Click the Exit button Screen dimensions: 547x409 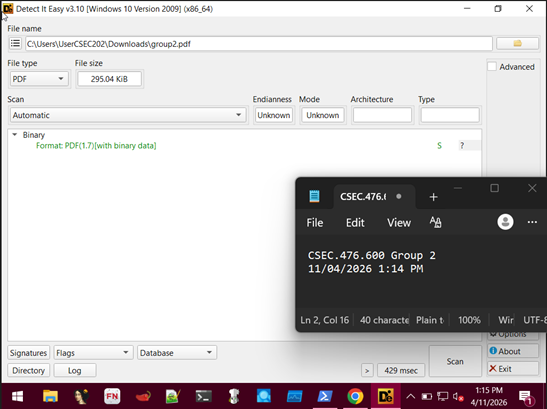coord(513,369)
